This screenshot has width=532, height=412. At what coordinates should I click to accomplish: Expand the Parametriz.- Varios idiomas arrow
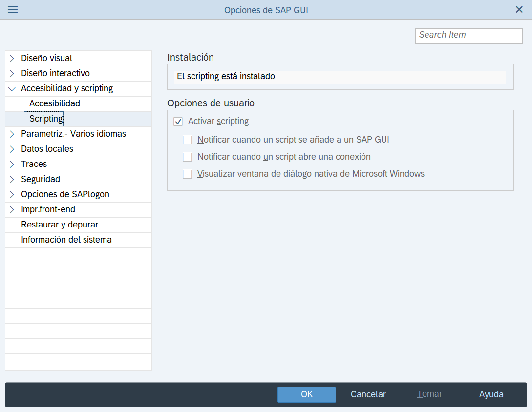pyautogui.click(x=12, y=134)
